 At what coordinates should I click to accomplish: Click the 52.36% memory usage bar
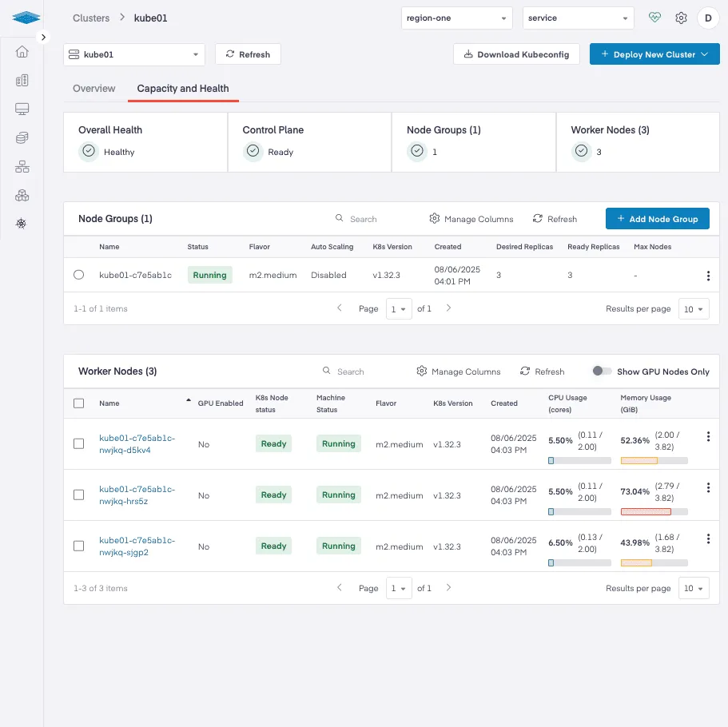tap(654, 460)
